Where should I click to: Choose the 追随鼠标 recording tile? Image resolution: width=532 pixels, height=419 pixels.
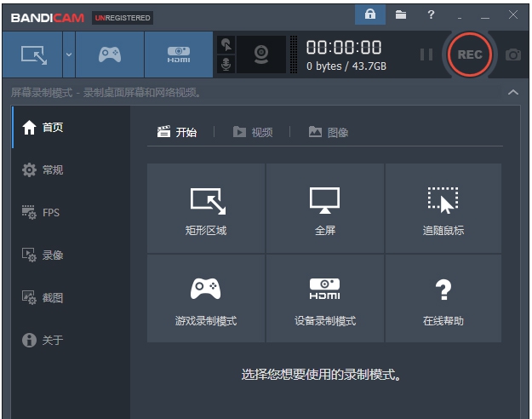[x=443, y=208]
